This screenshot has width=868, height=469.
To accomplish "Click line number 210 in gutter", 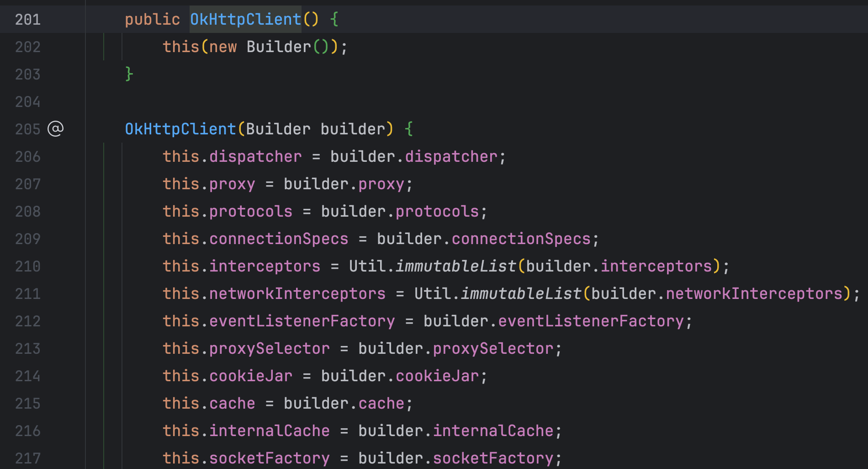I will (x=28, y=266).
